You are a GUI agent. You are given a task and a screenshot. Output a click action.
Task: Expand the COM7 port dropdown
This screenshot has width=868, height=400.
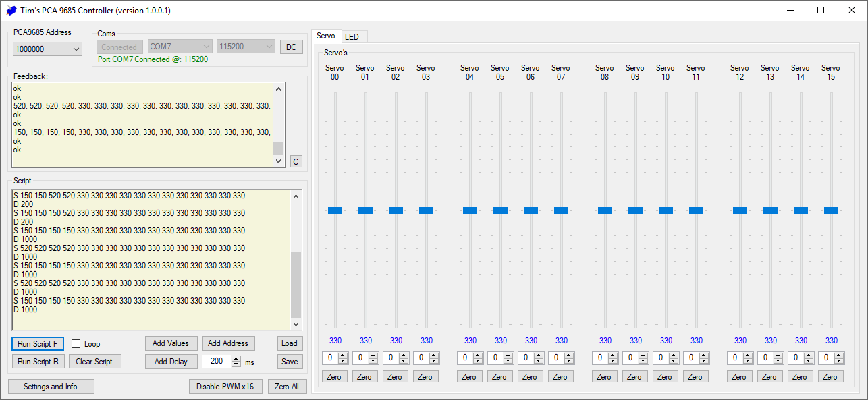pos(180,47)
